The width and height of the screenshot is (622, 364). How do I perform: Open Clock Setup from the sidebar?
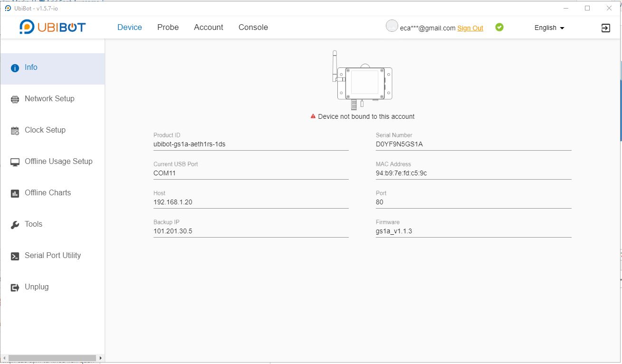pyautogui.click(x=44, y=130)
